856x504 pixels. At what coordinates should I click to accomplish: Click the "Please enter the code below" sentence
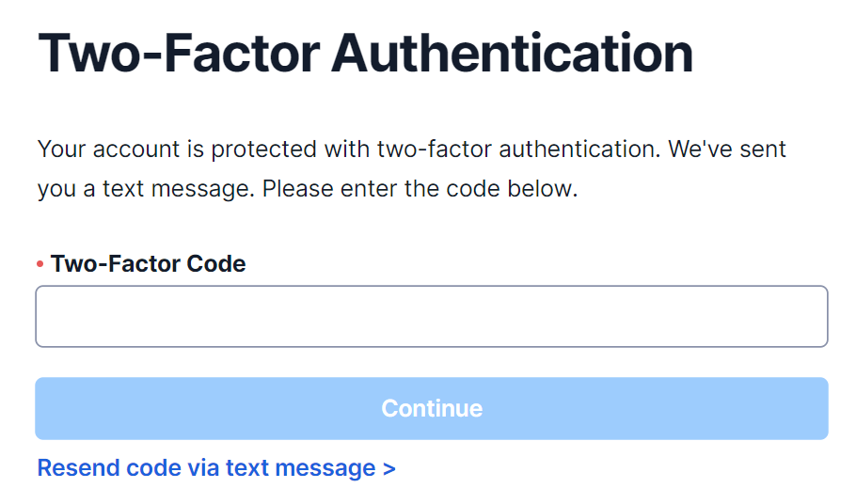[x=420, y=189]
